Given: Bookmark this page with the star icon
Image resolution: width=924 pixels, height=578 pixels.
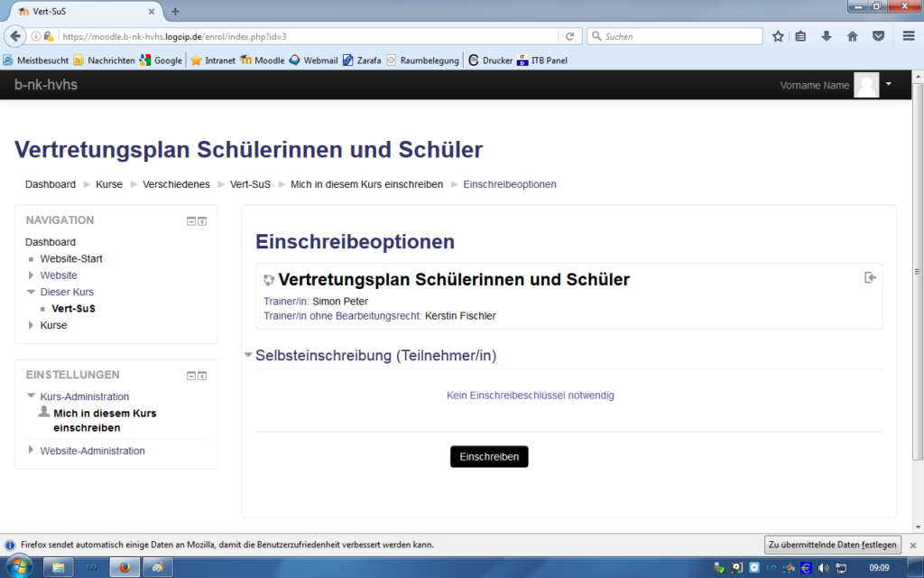Looking at the screenshot, I should click(778, 37).
